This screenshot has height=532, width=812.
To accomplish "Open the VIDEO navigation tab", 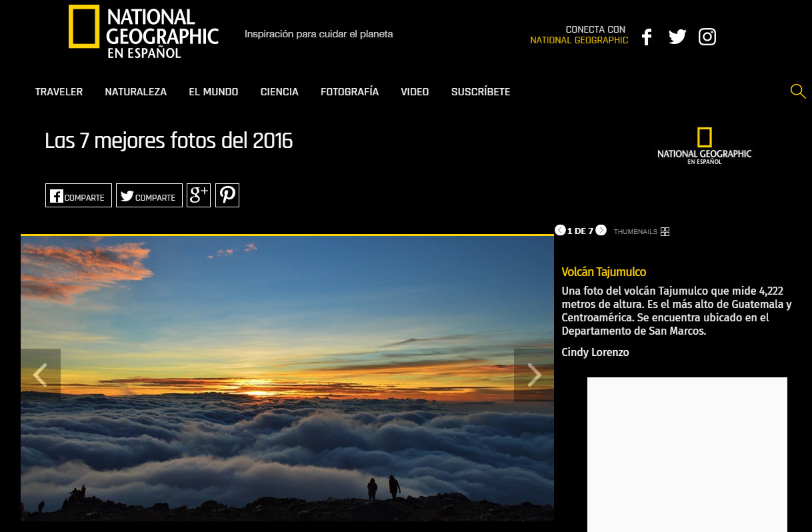I will 415,91.
